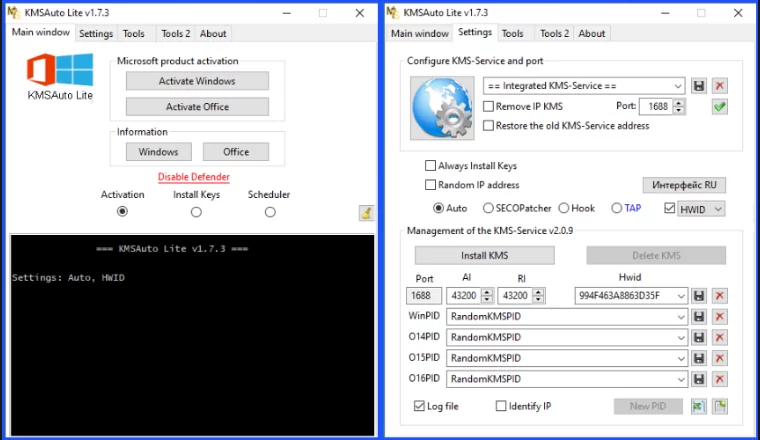Switch to Main window tab in right window
This screenshot has width=760, height=440.
pos(420,33)
